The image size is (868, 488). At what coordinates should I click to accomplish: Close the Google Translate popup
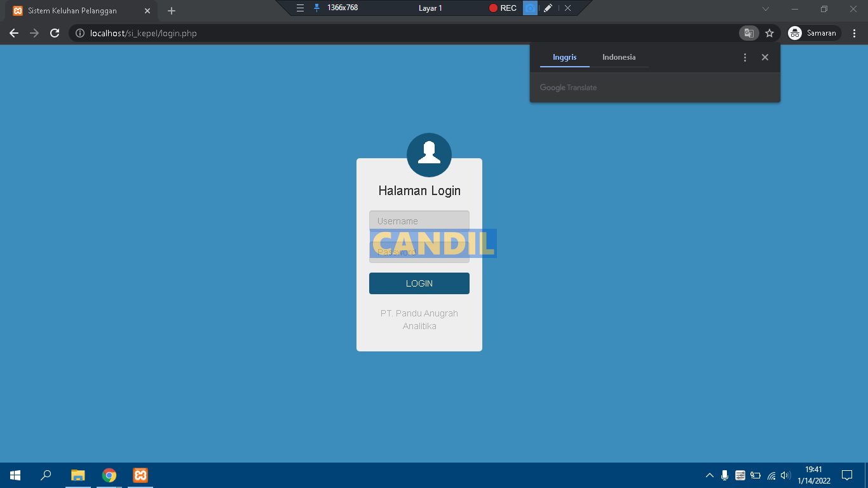765,57
